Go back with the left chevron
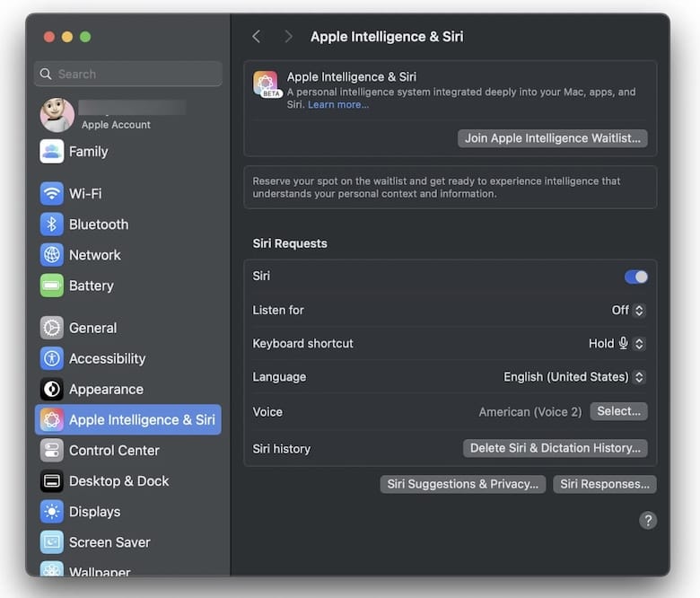This screenshot has width=700, height=598. coord(256,37)
